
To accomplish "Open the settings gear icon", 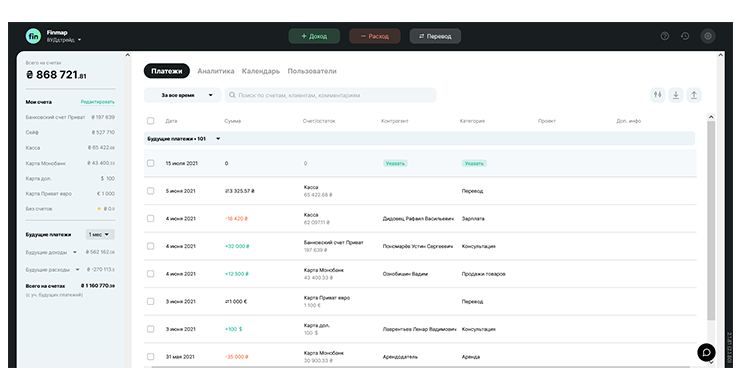I will pyautogui.click(x=707, y=36).
